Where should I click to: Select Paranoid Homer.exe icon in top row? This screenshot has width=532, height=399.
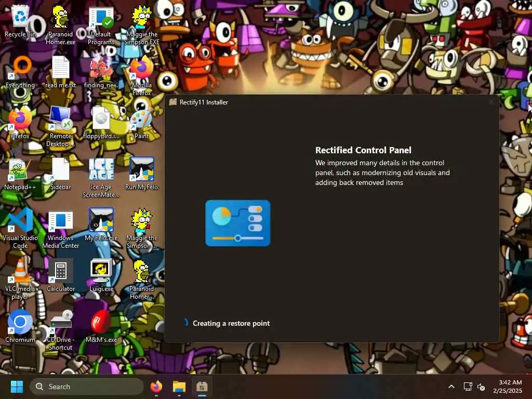(x=60, y=25)
